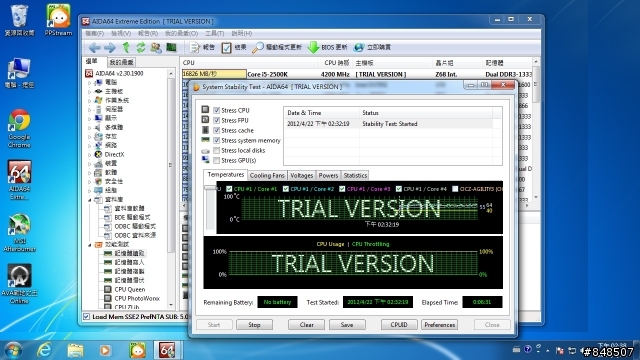Click the magnifier driver update icon
Screen dimensions: 640x360
click(258, 48)
